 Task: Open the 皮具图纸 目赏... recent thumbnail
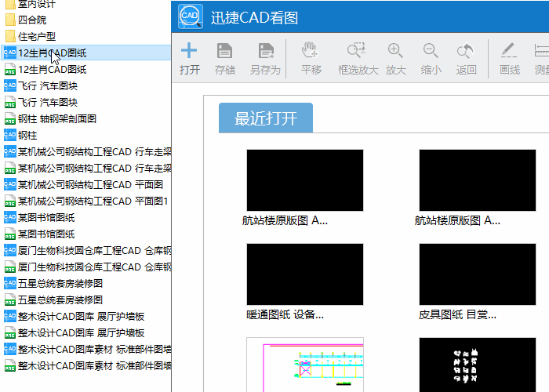(478, 274)
